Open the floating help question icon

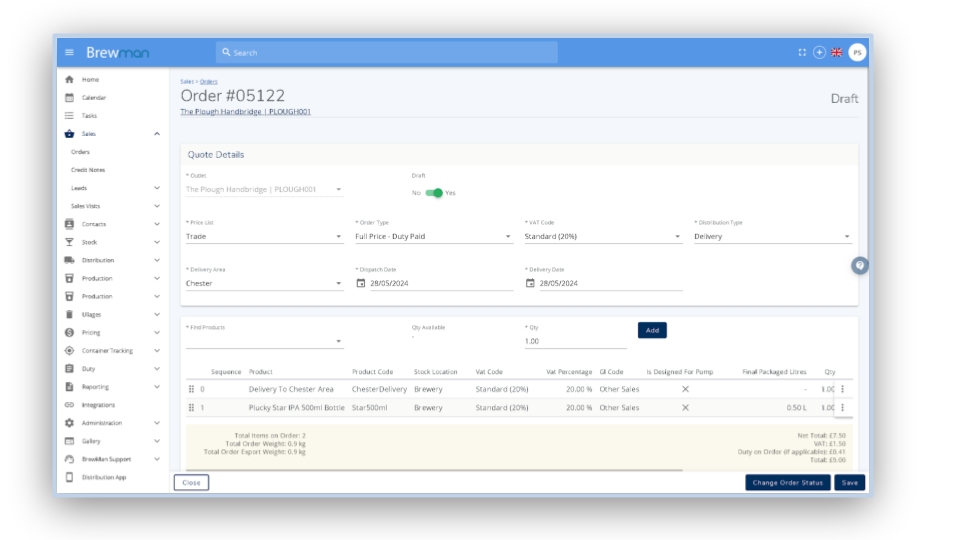[x=860, y=265]
